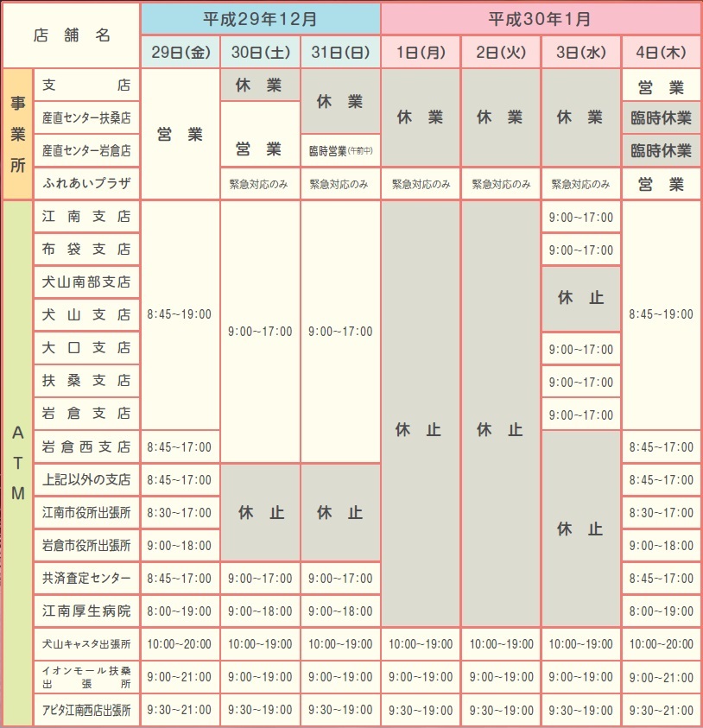Click 9:30~21:00 for アピタ江南西店出張所 on 4日(木)
703x728 pixels.
(662, 710)
